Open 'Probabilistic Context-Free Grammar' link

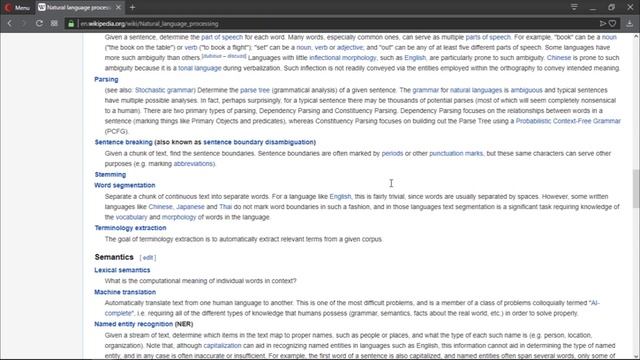568,121
